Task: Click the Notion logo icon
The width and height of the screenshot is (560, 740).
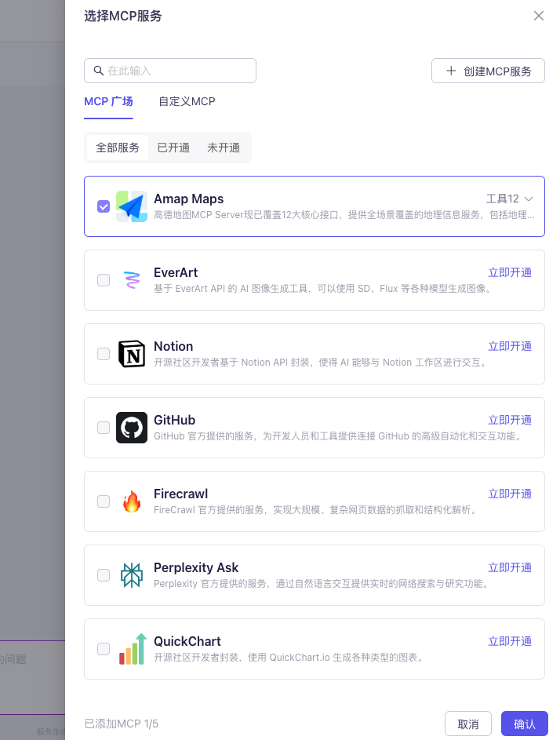Action: (x=132, y=354)
